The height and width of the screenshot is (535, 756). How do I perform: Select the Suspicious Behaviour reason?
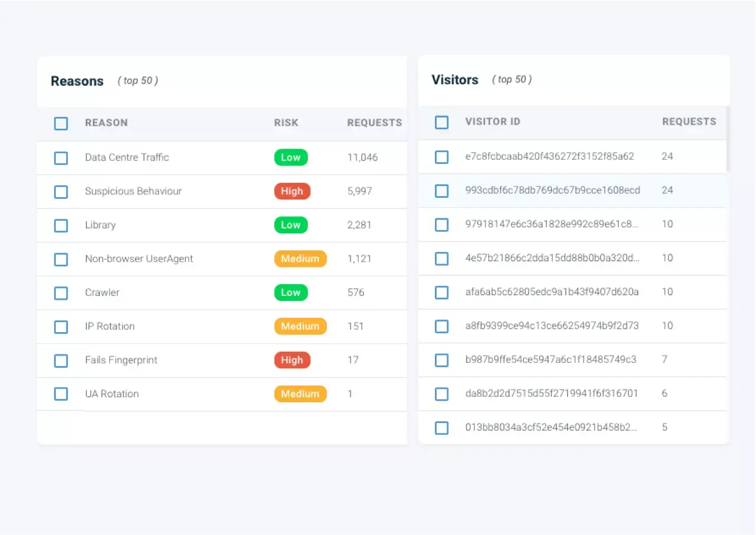click(x=61, y=192)
